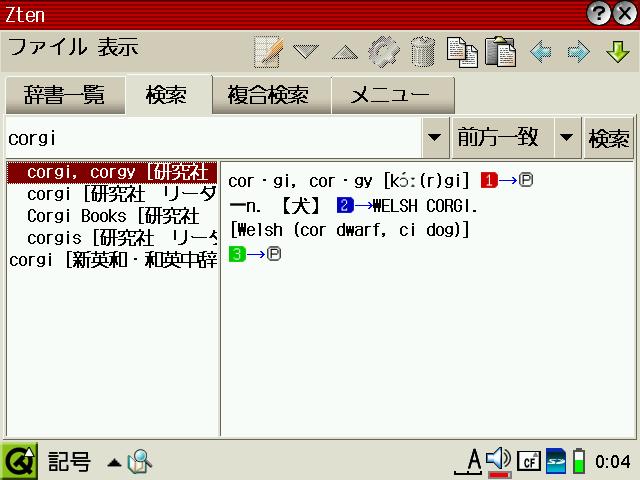Go back with the left arrow
The height and width of the screenshot is (480, 640).
tap(541, 51)
